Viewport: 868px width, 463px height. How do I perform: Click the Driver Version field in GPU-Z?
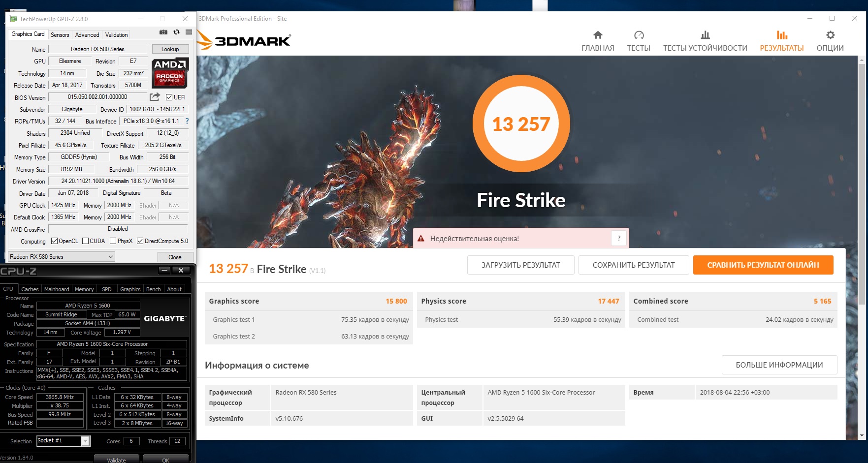pyautogui.click(x=118, y=181)
